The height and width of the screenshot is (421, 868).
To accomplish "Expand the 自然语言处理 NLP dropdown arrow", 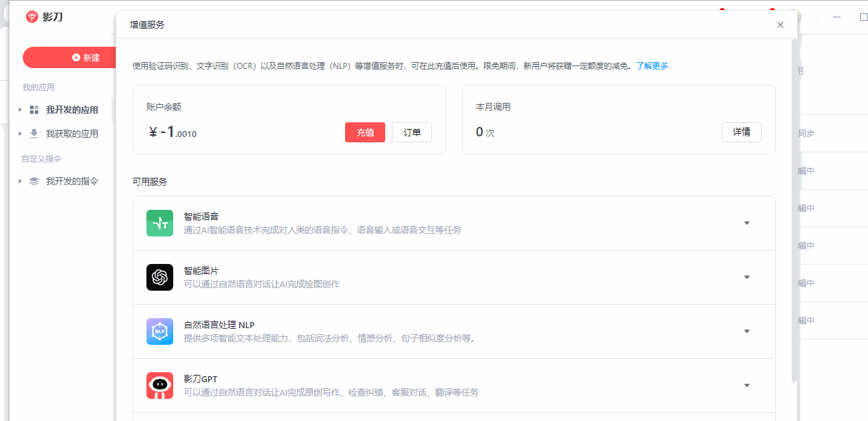I will click(x=747, y=331).
